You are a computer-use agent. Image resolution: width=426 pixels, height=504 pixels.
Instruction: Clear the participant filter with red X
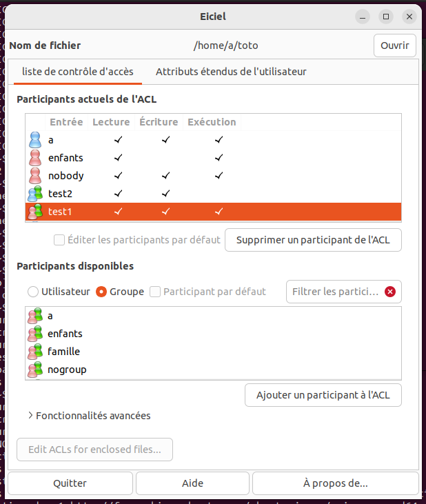click(390, 292)
